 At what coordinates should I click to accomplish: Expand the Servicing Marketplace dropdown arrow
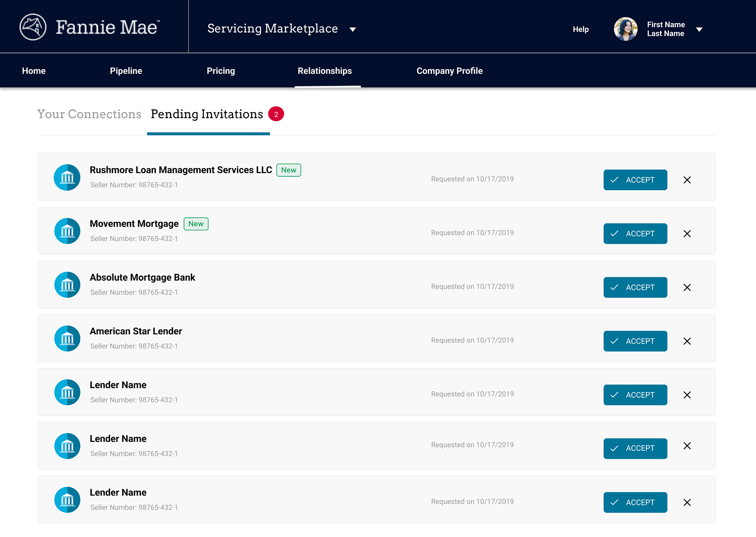click(x=353, y=30)
